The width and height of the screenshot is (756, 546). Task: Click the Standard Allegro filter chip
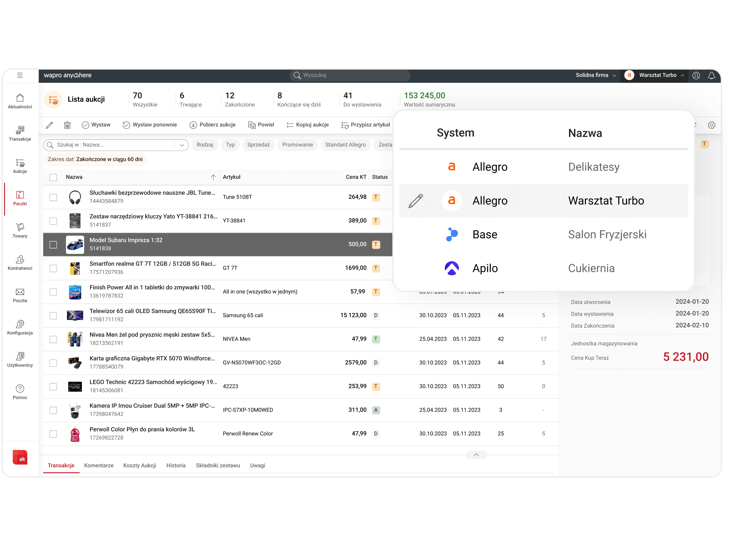[345, 145]
